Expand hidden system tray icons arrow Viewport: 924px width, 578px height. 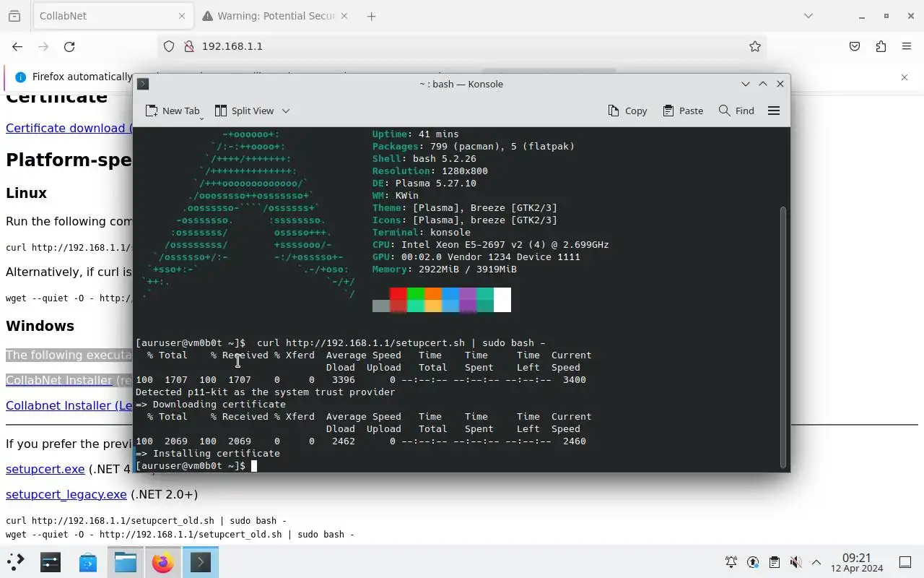(x=816, y=562)
